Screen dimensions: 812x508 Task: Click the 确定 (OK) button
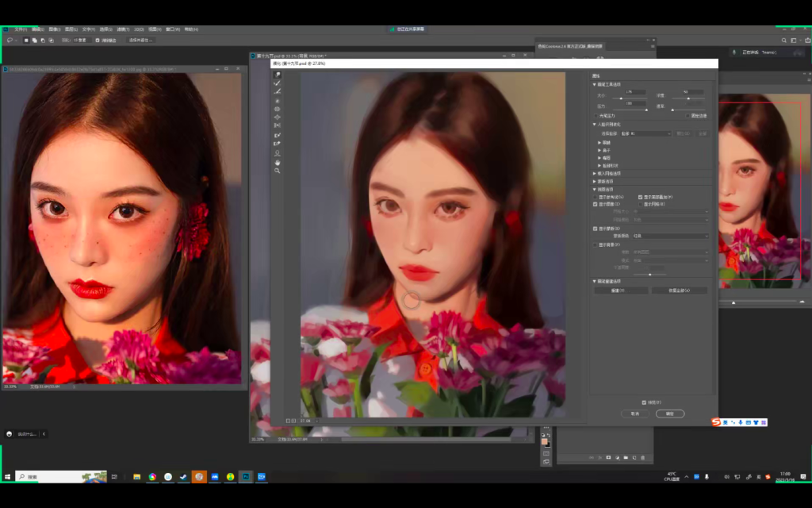point(670,414)
